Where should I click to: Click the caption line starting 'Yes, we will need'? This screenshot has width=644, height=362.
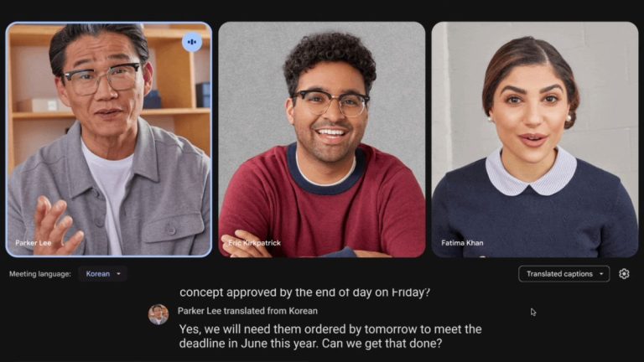[330, 329]
